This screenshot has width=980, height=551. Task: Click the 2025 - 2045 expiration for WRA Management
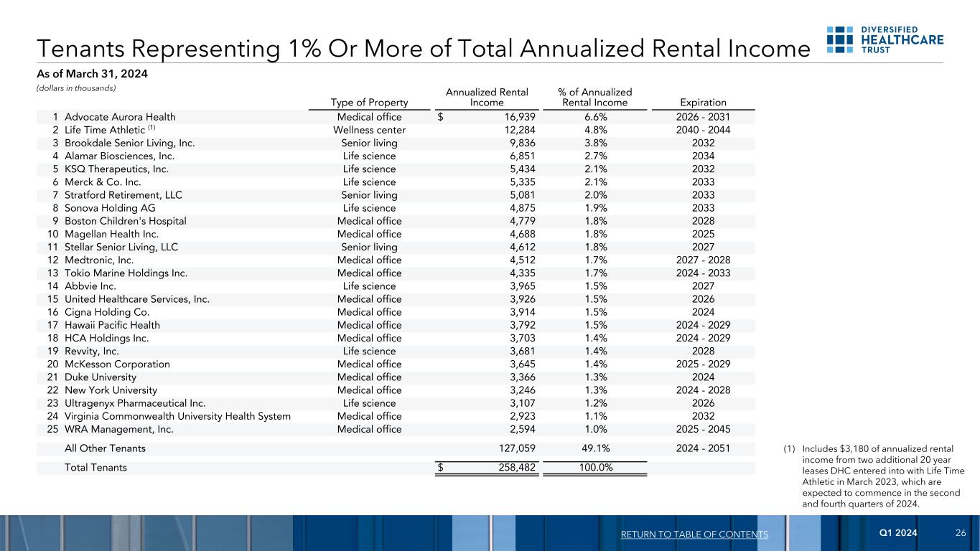702,429
